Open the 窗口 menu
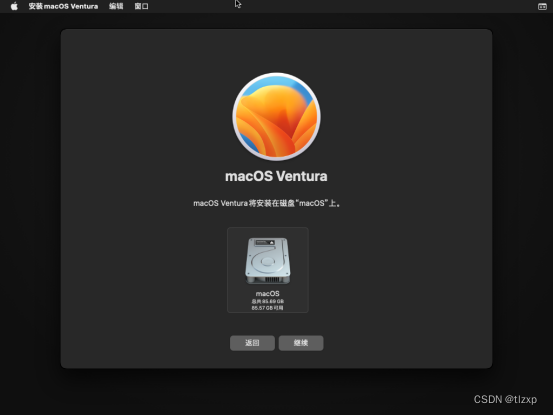 click(x=141, y=6)
